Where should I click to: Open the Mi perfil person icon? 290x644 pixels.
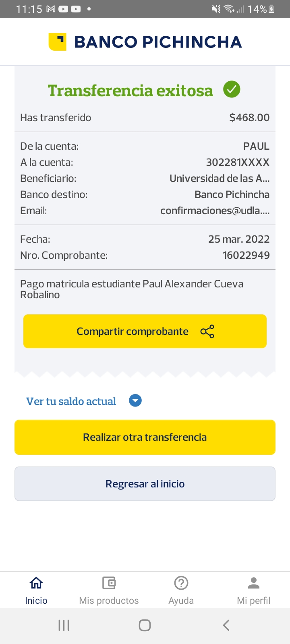click(x=254, y=582)
